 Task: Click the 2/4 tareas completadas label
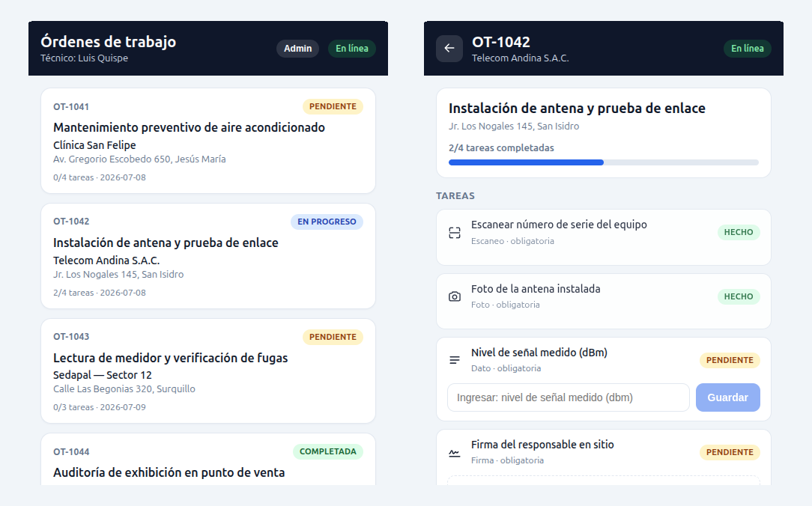pos(501,148)
